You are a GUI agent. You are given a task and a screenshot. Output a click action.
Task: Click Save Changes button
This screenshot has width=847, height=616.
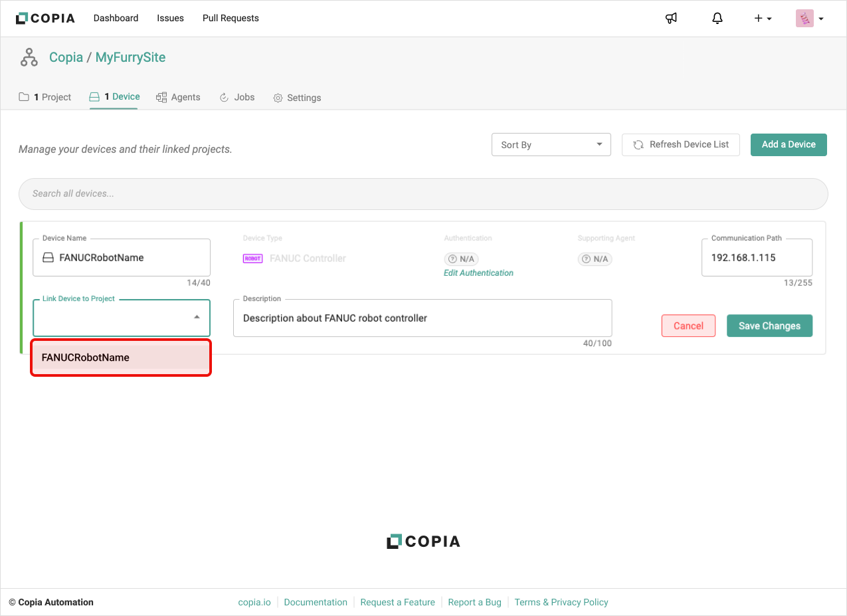[x=769, y=326]
